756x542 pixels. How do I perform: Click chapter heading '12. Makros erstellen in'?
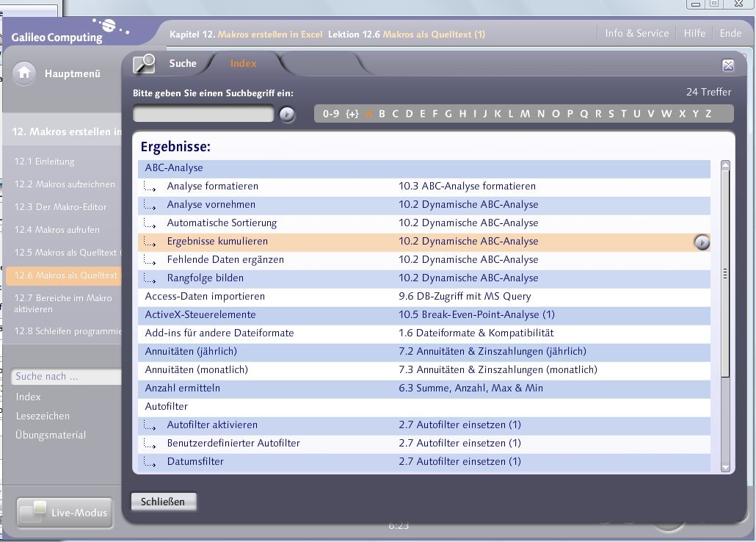(x=67, y=131)
